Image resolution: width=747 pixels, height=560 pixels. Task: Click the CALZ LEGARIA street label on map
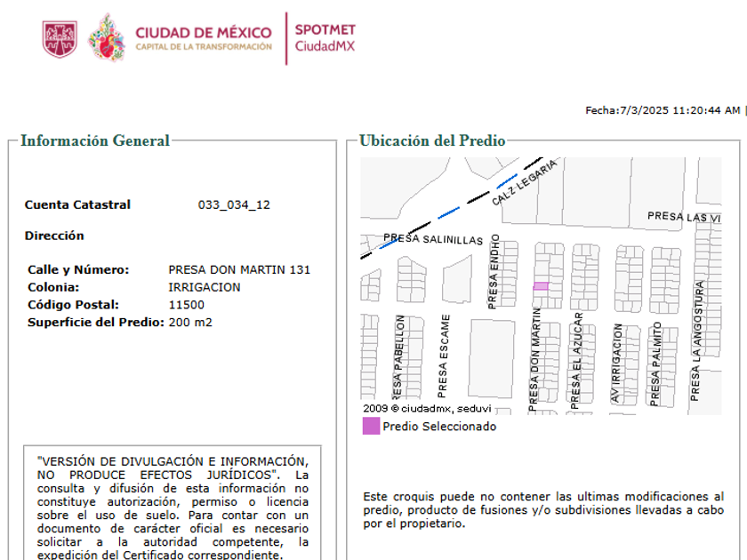pos(524,183)
